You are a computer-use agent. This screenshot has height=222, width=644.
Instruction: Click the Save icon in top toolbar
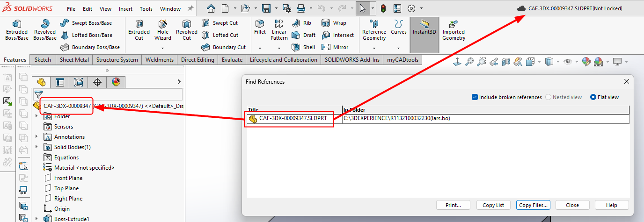tap(266, 8)
